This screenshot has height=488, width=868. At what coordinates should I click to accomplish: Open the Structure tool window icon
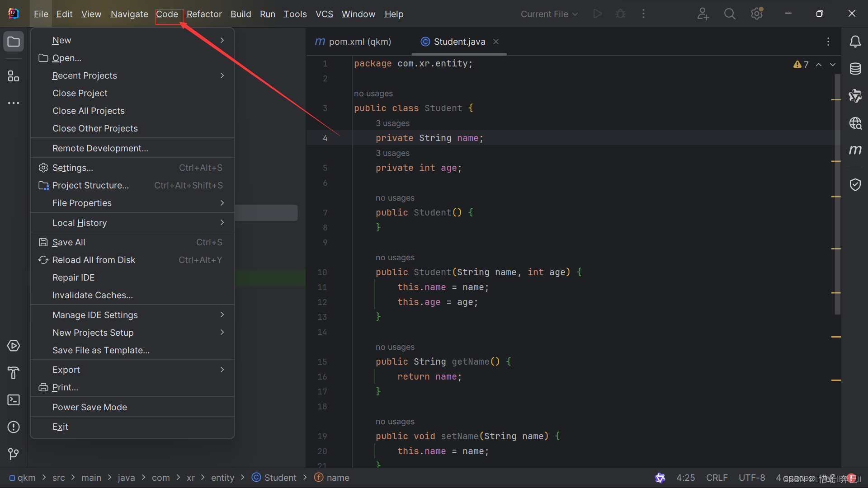pos(14,76)
